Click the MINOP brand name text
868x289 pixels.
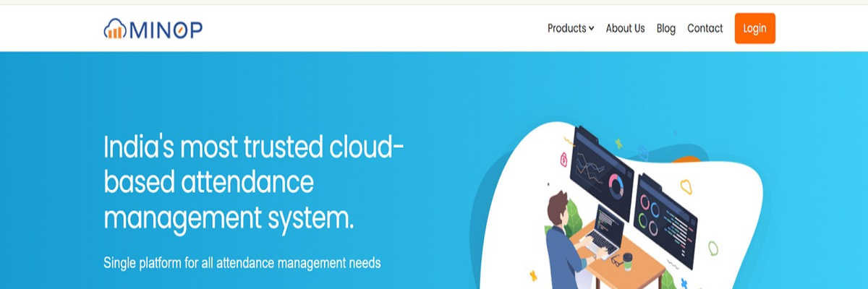point(166,29)
